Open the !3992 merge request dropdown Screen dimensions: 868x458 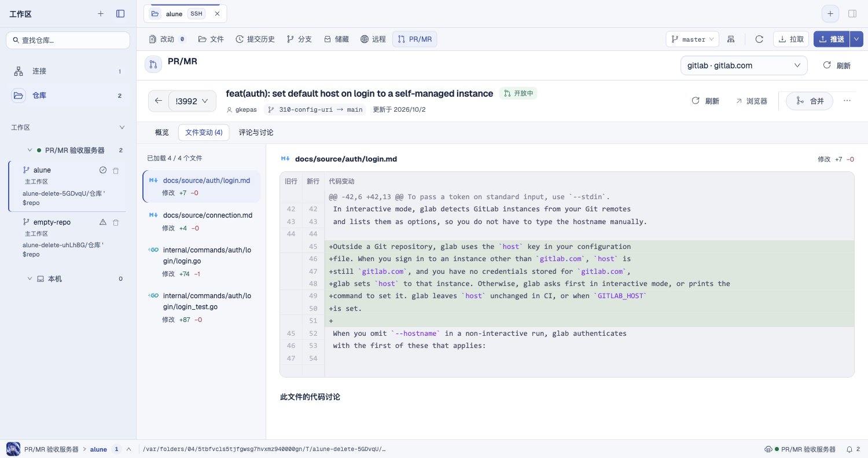(x=192, y=101)
